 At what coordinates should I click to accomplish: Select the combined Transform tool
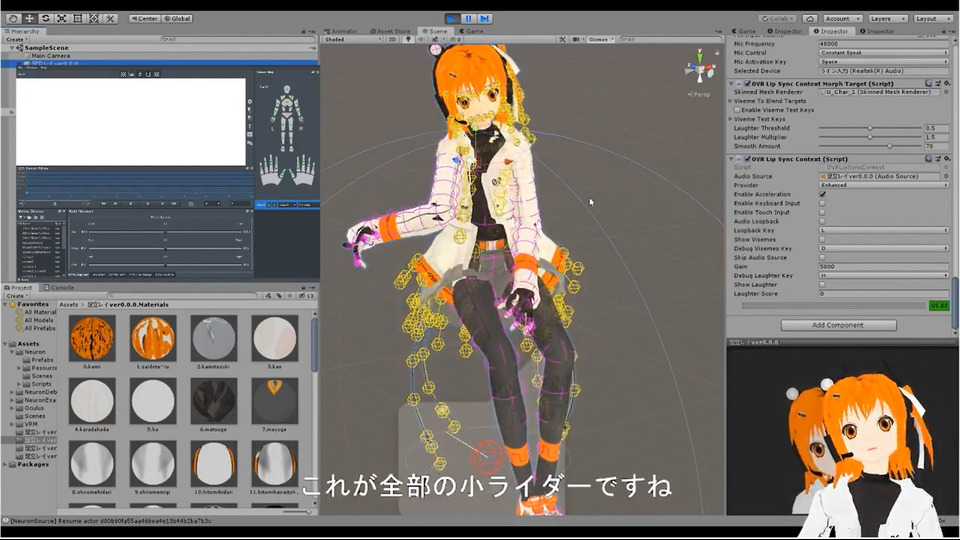pos(94,18)
